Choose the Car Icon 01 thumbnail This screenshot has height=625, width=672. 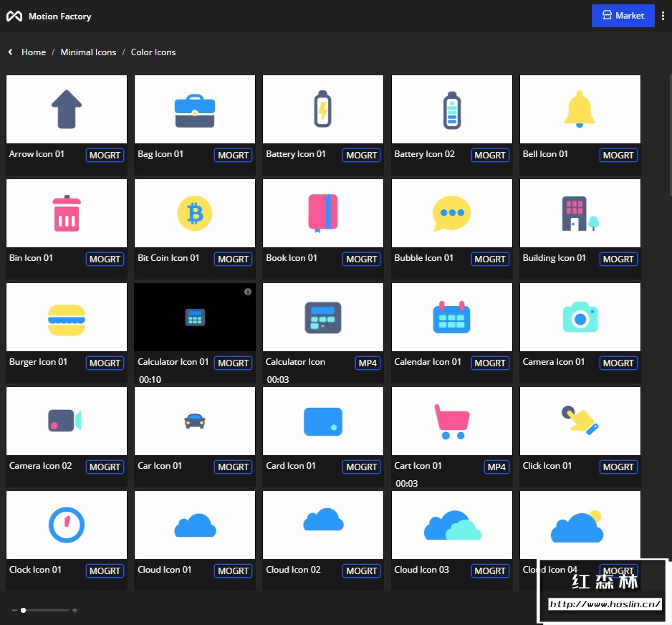(195, 421)
